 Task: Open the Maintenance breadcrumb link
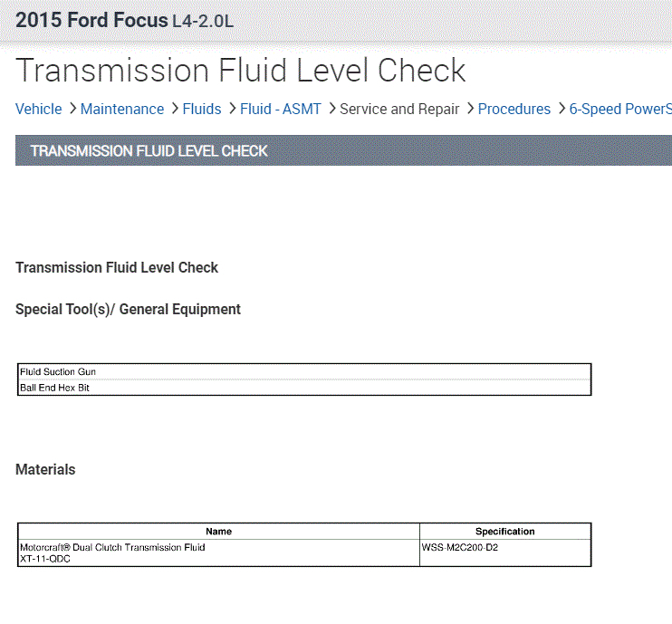pos(122,110)
